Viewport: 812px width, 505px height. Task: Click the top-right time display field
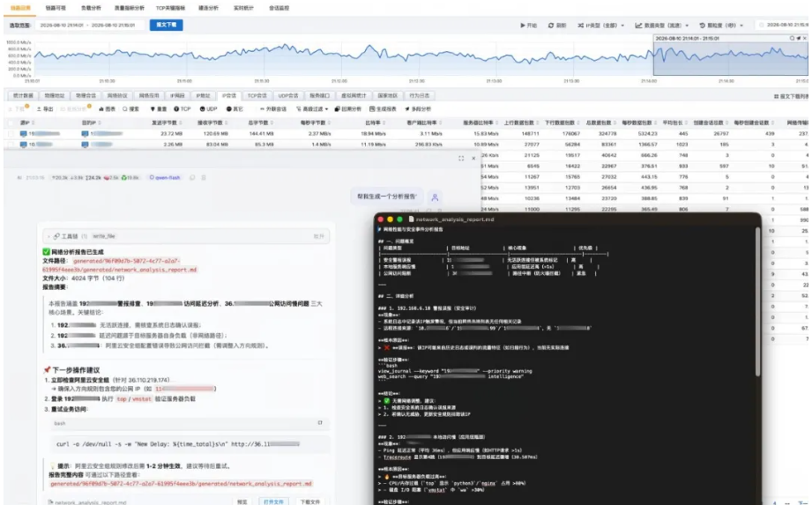pyautogui.click(x=783, y=25)
